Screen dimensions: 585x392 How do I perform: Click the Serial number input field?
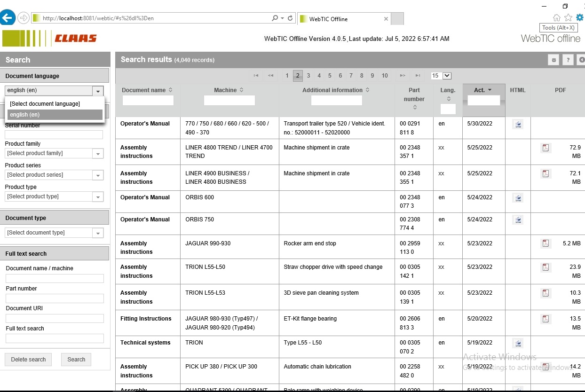click(x=54, y=134)
